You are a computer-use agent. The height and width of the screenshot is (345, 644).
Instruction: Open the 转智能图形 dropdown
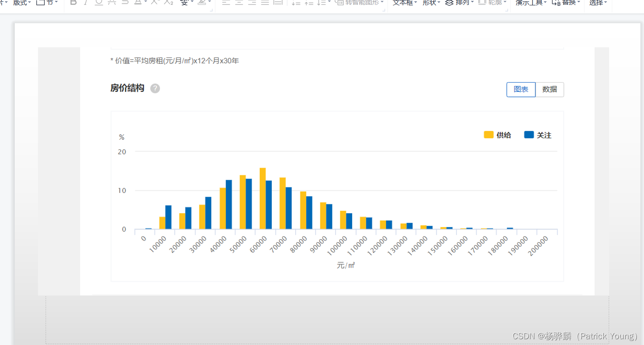click(360, 2)
